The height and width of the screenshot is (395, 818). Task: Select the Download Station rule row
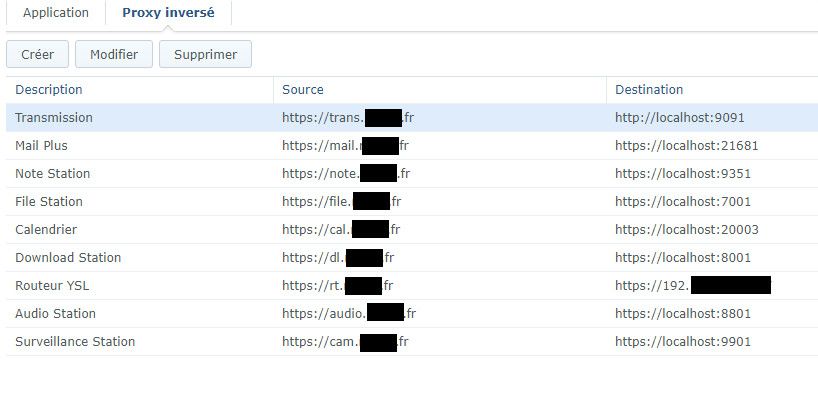(412, 258)
